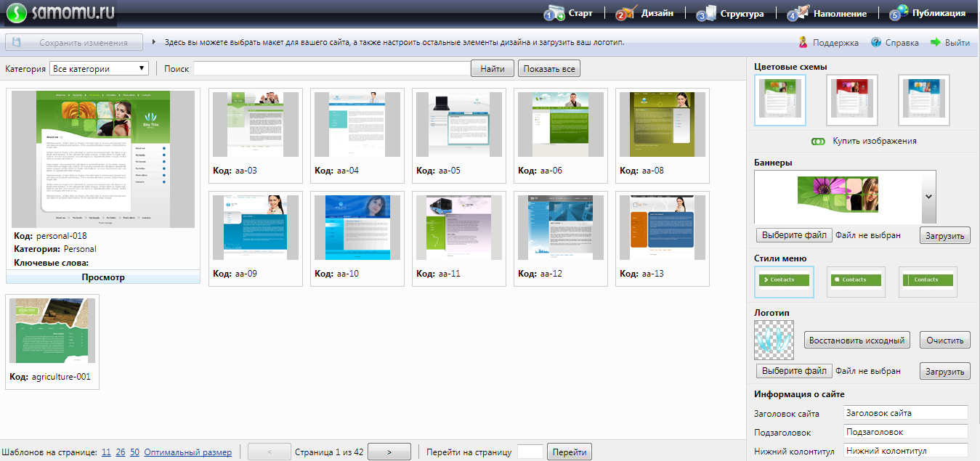Click the Показать все button
This screenshot has height=461, width=980.
pos(549,69)
